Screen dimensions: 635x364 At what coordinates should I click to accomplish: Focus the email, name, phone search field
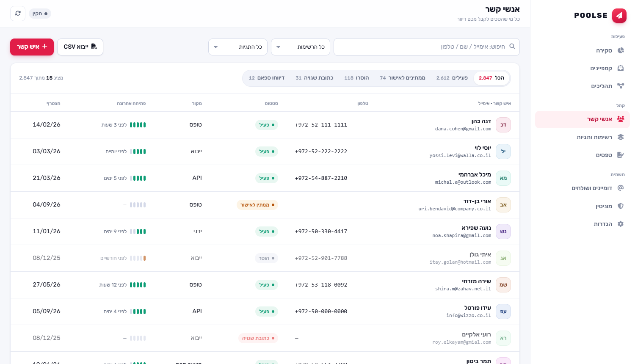(427, 47)
